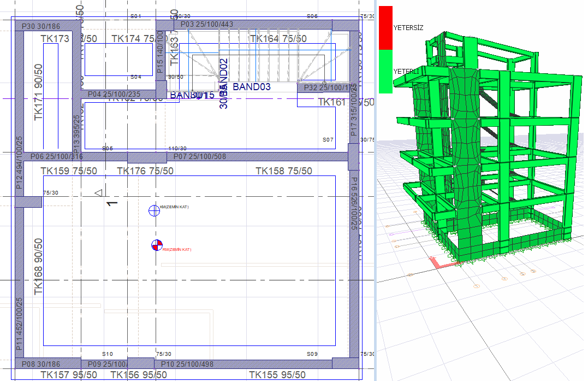This screenshot has width=588, height=381.
Task: Select wall label P10 25/100/498
Action: (187, 364)
